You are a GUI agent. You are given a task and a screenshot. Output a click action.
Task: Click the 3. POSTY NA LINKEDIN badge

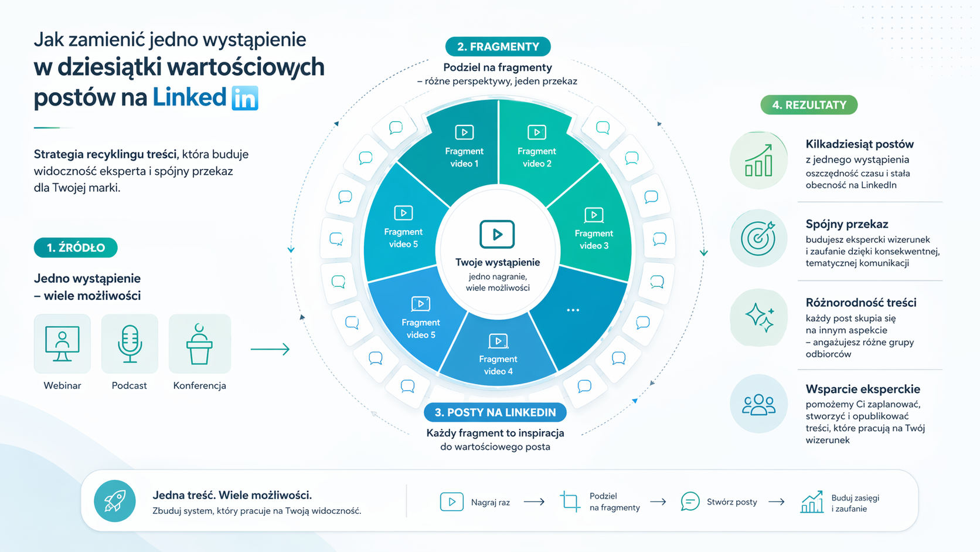(495, 412)
